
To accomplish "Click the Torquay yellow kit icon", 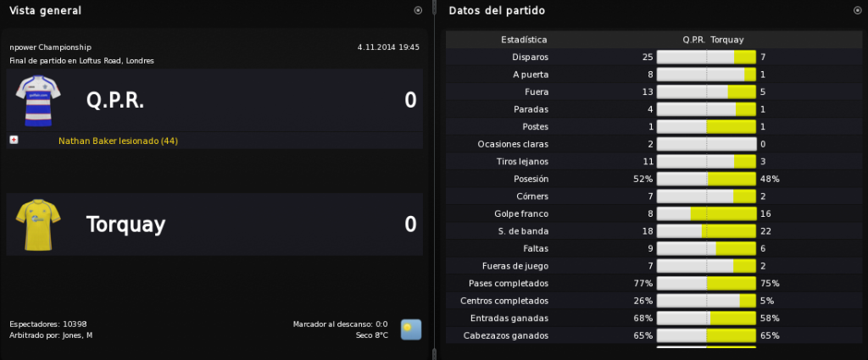I will (x=38, y=225).
